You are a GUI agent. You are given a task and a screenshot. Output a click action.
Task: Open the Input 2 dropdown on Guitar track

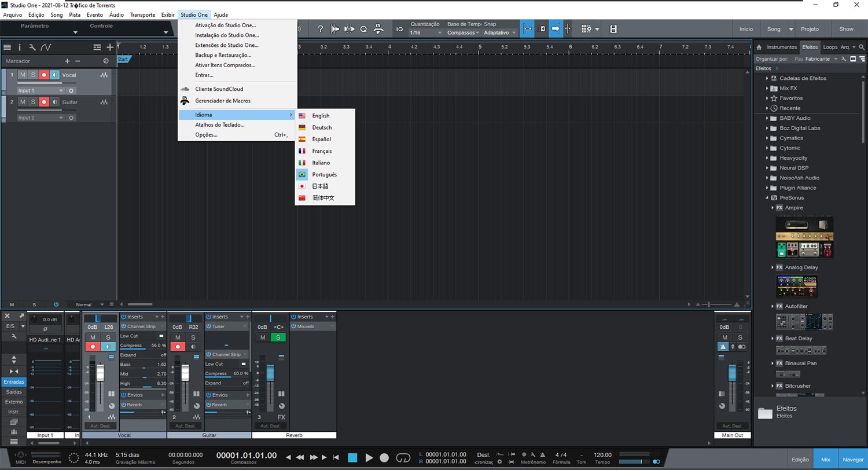coord(40,118)
